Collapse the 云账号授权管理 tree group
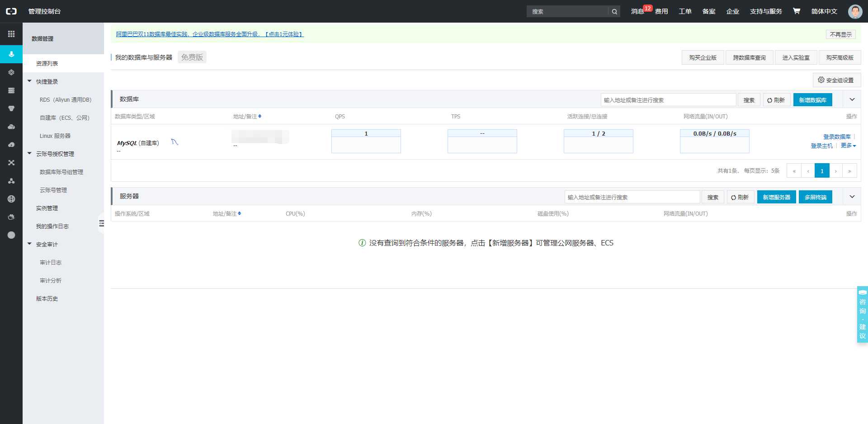Viewport: 868px width, 424px height. [29, 154]
